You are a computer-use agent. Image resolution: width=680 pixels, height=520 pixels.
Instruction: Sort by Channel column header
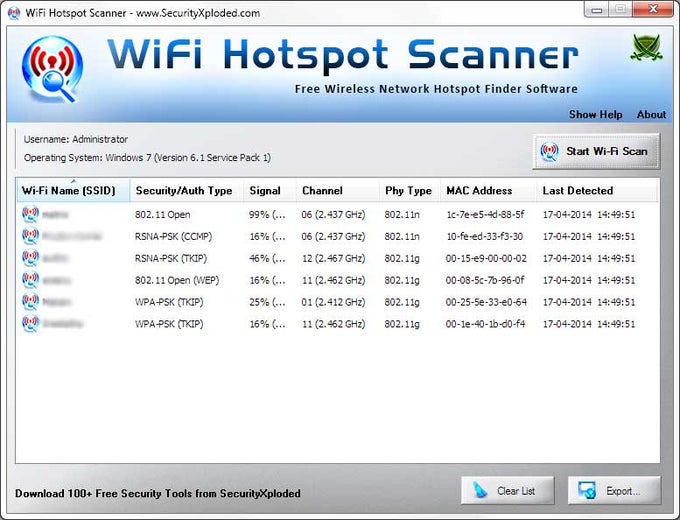(338, 190)
